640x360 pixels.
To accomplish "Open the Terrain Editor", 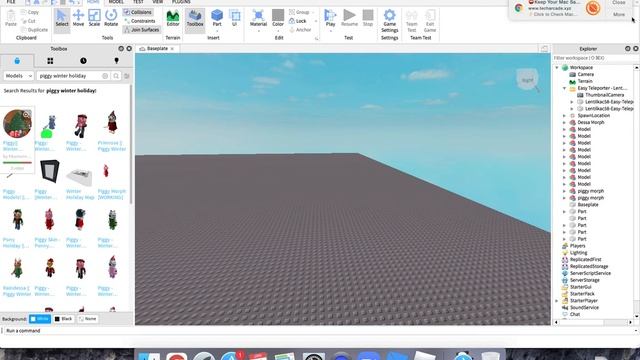I will tap(173, 18).
